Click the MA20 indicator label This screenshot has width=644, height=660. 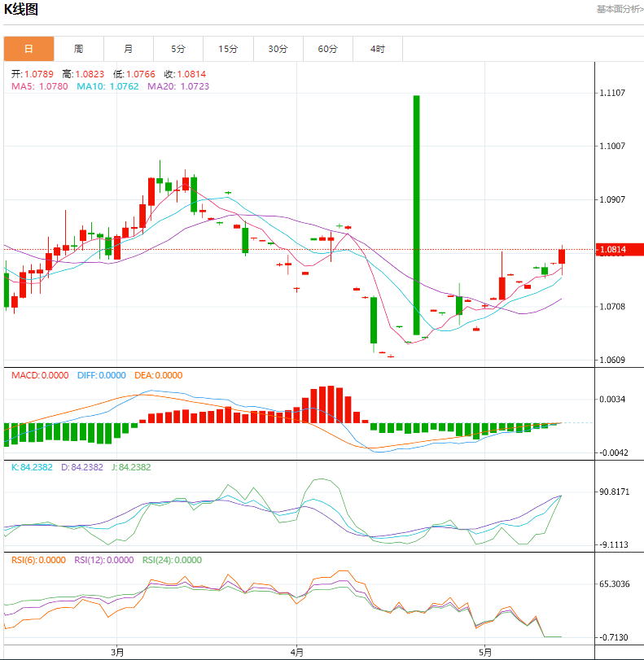click(x=178, y=86)
